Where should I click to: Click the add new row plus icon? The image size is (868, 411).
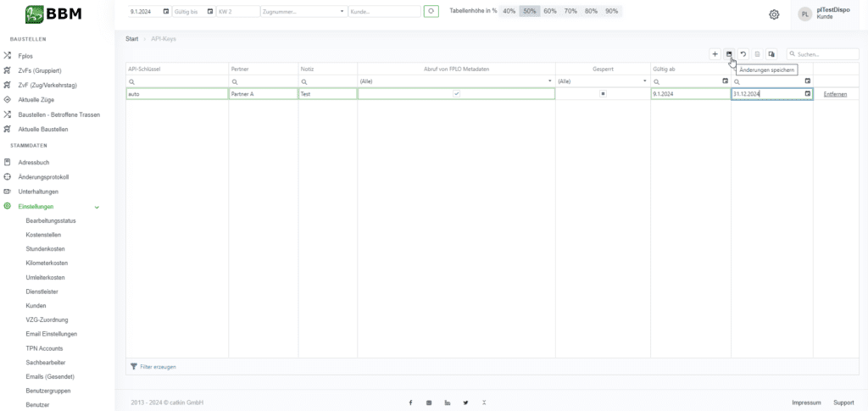[715, 54]
